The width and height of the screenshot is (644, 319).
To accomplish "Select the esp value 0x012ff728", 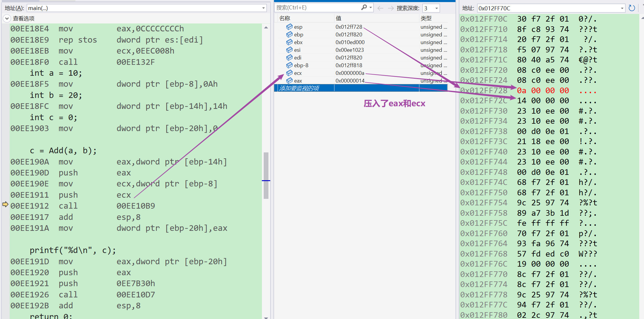I will coord(349,27).
